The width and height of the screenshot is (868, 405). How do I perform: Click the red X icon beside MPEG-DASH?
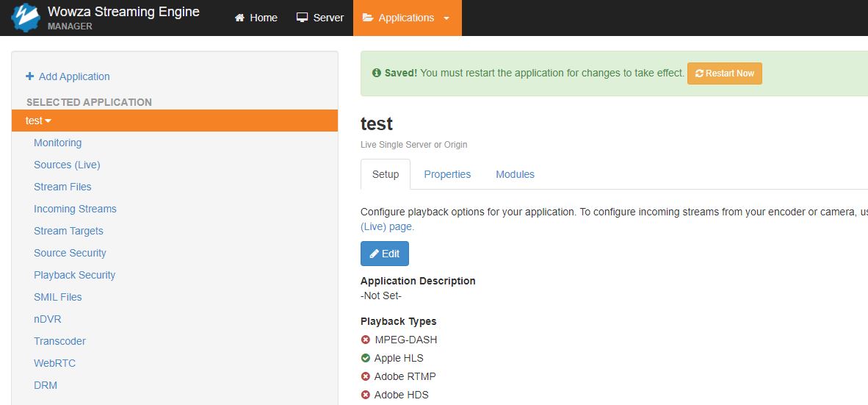(366, 340)
